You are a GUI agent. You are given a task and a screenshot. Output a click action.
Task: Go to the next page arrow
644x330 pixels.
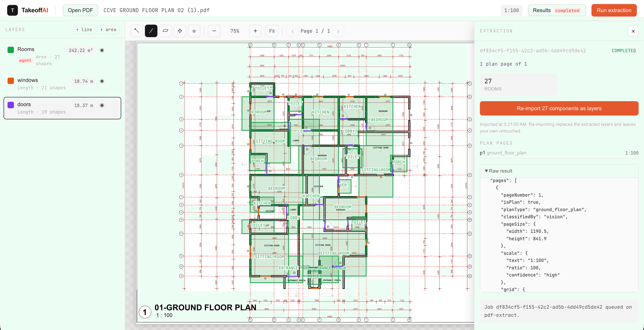click(338, 31)
